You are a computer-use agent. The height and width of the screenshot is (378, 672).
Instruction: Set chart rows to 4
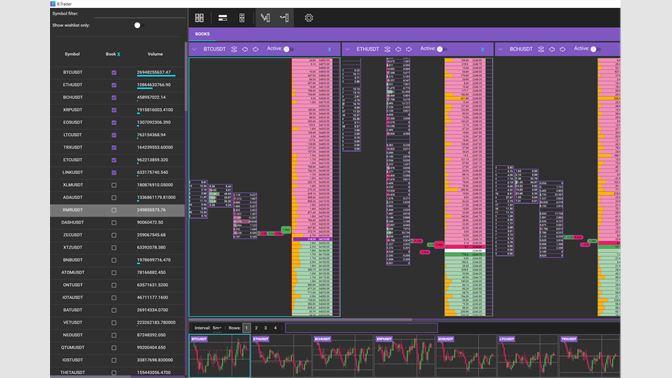click(276, 328)
